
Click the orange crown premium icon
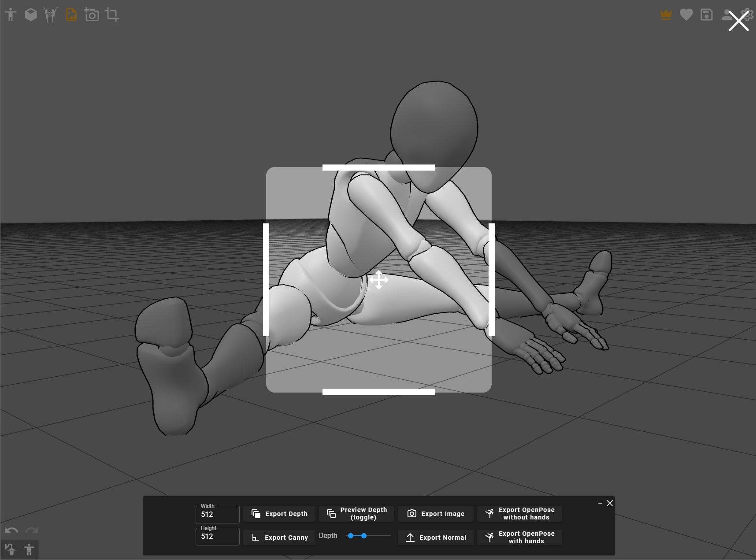666,15
